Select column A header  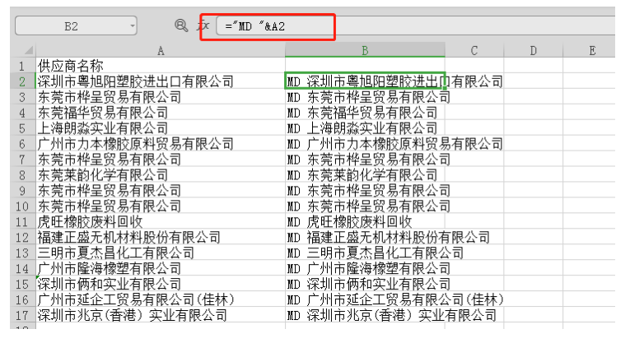pyautogui.click(x=161, y=50)
